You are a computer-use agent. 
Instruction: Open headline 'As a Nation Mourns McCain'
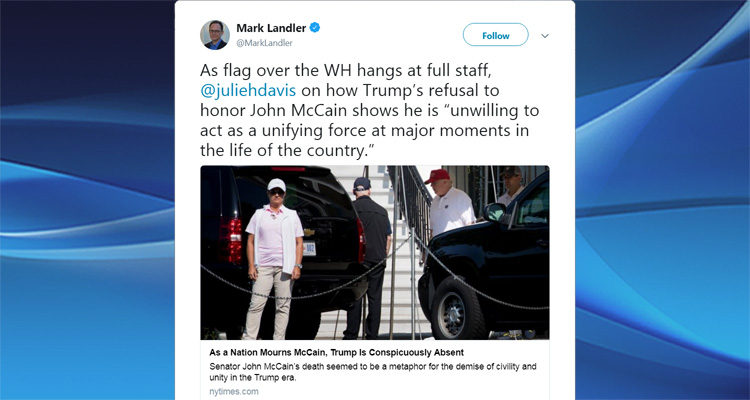tap(336, 353)
